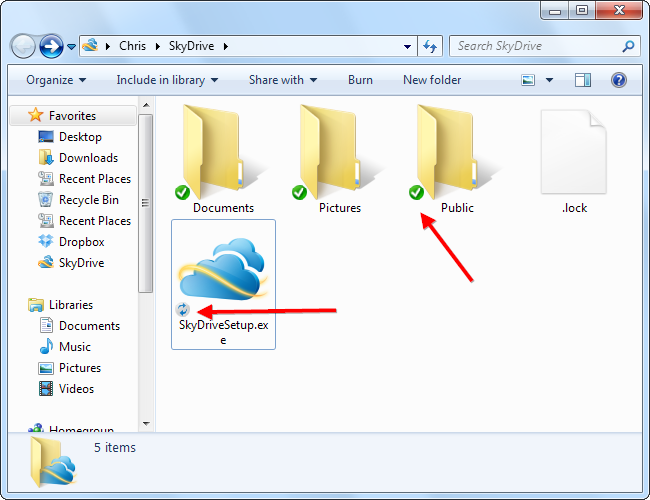Click the navigation pane scroll up arrow
Viewport: 650px width, 500px height.
146,105
